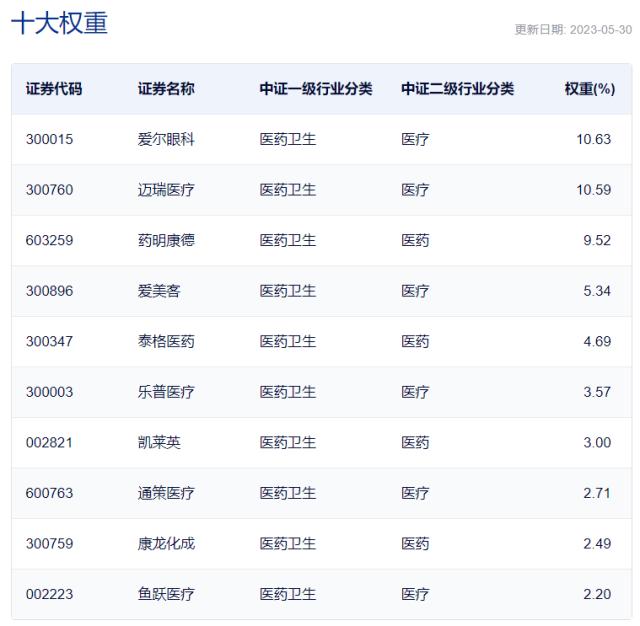Click 医疗 in the 鱼跃医疗 row
Viewport: 640px width, 626px height.
point(415,594)
